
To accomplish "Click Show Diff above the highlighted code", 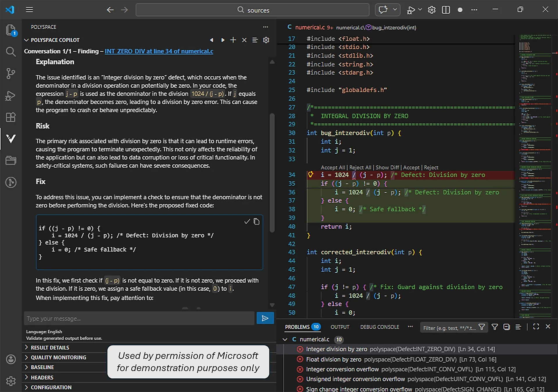I will tap(387, 168).
